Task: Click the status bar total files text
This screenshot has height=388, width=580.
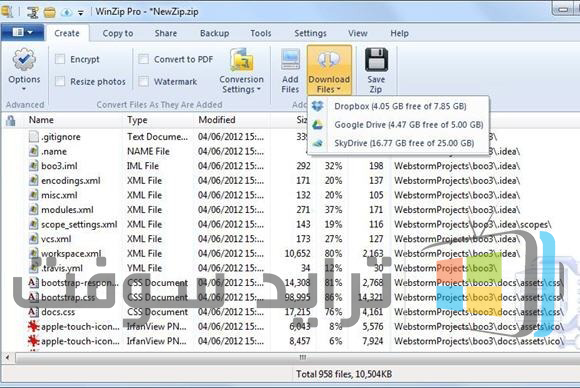Action: pyautogui.click(x=344, y=374)
